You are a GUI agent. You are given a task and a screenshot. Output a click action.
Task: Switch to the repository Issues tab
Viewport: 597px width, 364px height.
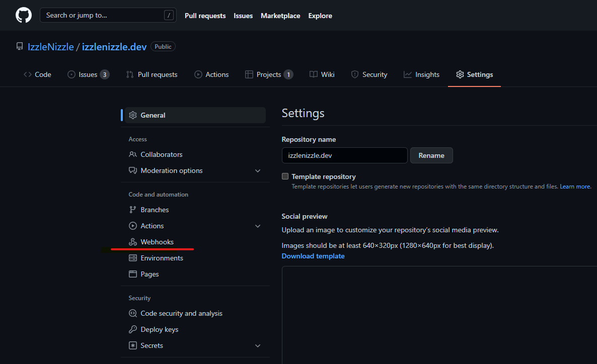(x=88, y=74)
